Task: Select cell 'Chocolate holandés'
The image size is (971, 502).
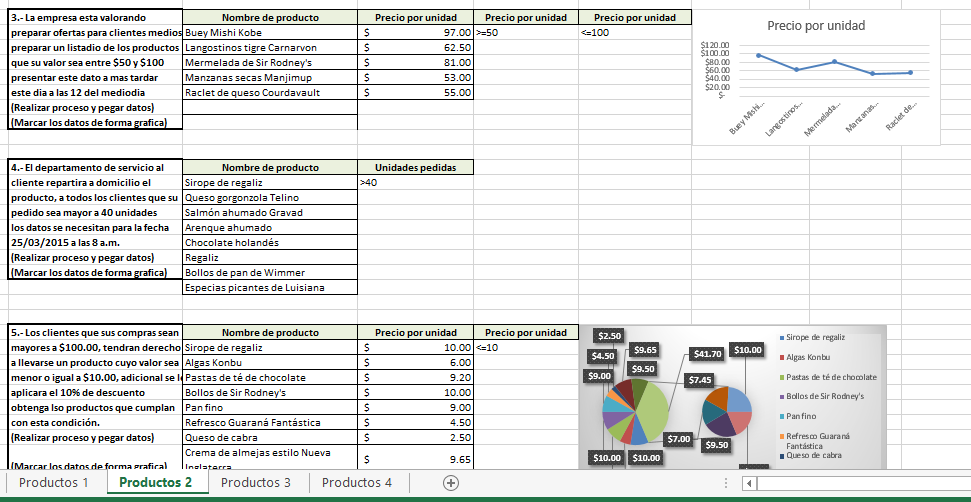Action: 270,243
